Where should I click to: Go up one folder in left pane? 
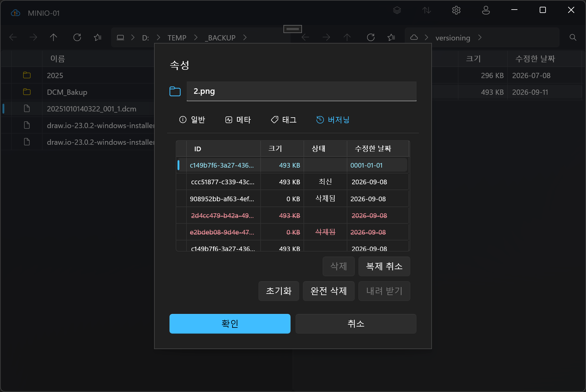pyautogui.click(x=54, y=37)
